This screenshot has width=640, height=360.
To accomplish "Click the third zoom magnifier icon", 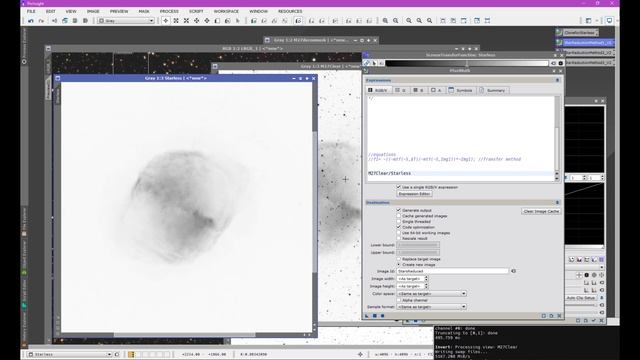I will point(409,20).
